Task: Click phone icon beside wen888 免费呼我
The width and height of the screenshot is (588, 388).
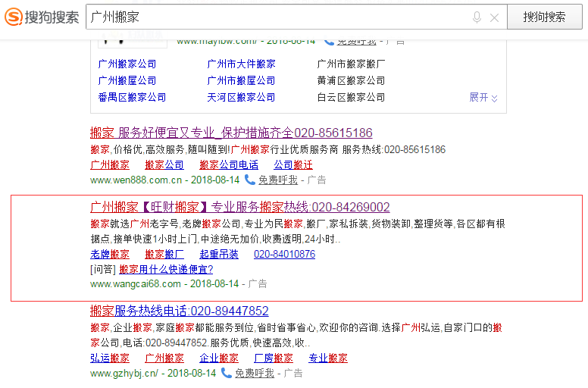Action: 250,180
